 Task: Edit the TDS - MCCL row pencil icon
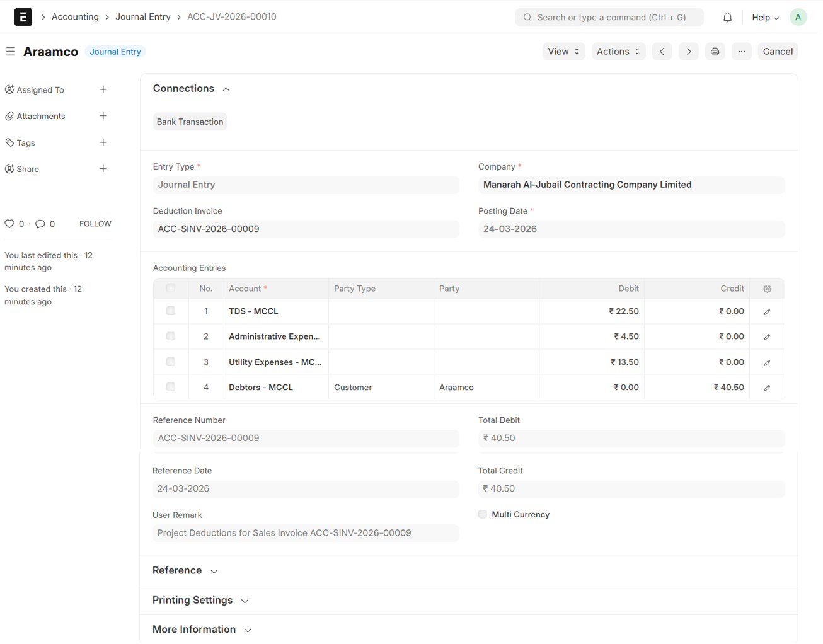(x=767, y=311)
